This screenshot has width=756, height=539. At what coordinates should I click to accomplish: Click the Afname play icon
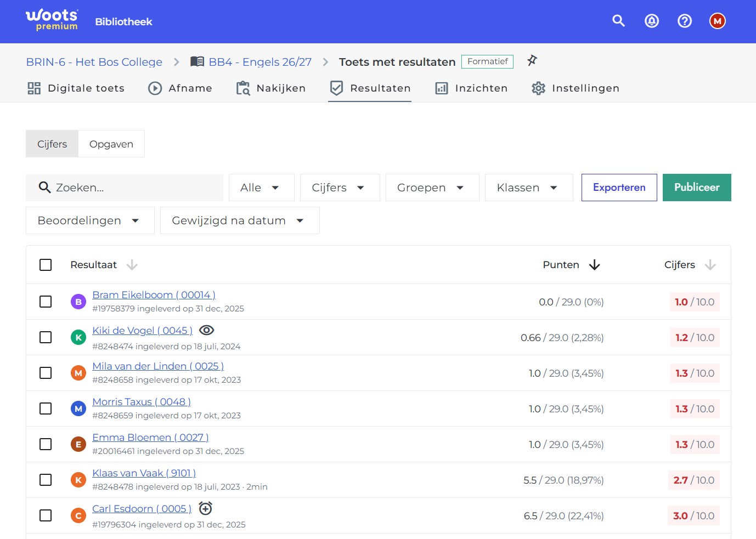[155, 88]
